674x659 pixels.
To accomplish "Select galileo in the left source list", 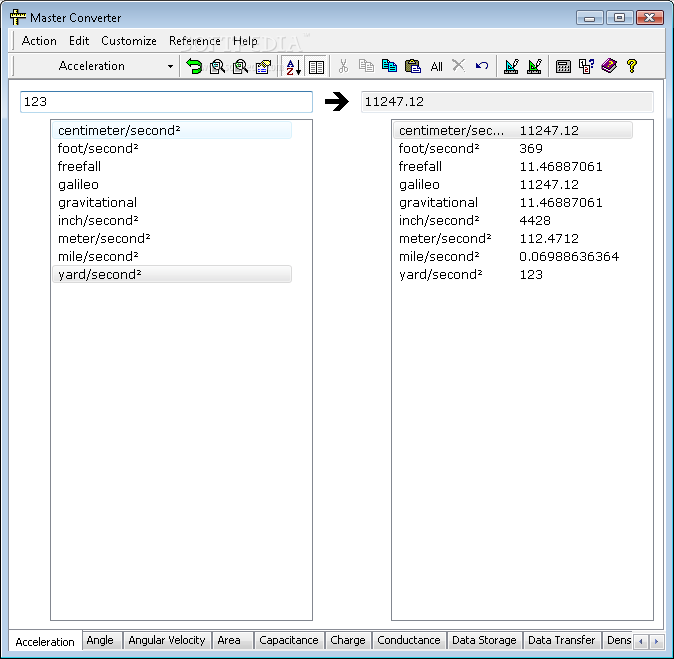I will [172, 184].
